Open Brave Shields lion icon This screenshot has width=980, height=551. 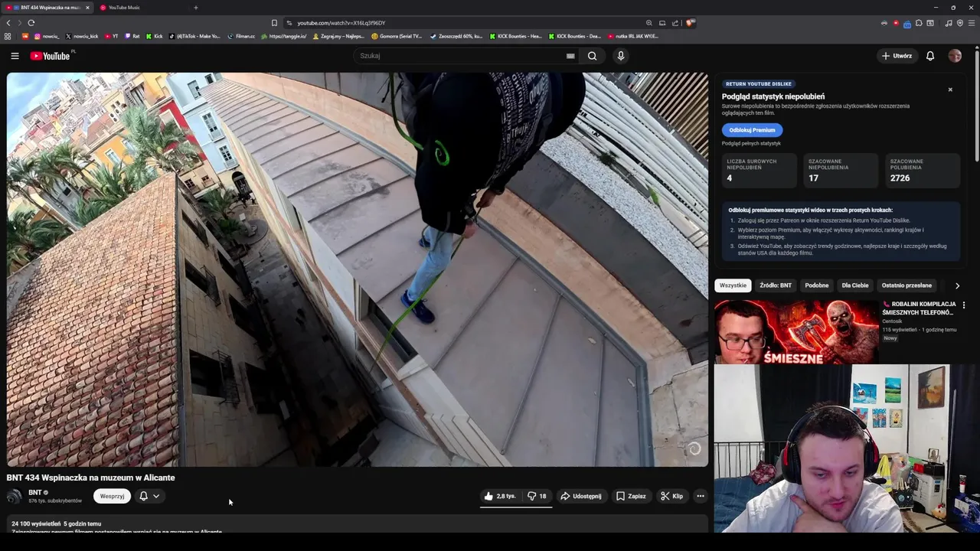(690, 23)
